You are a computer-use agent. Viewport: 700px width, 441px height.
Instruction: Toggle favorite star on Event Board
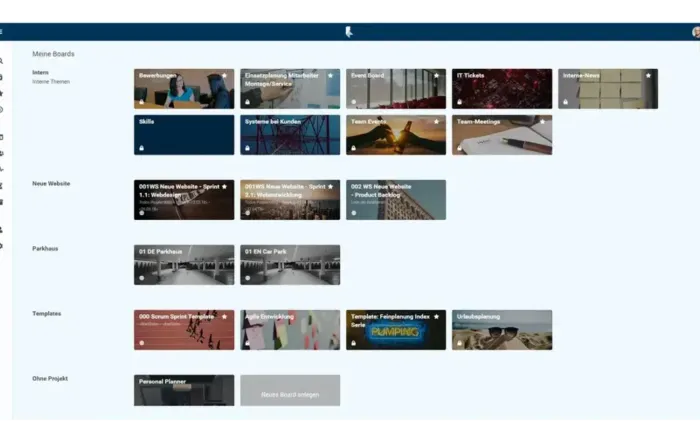437,75
